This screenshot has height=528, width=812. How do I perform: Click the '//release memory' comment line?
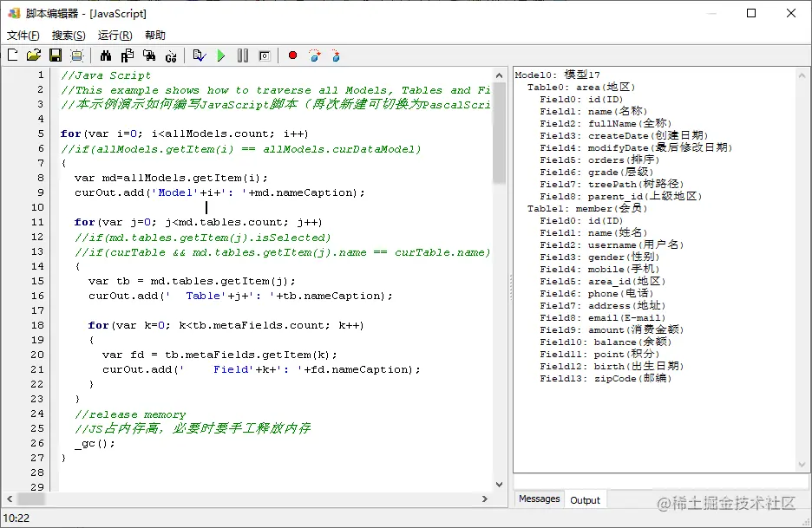(130, 414)
